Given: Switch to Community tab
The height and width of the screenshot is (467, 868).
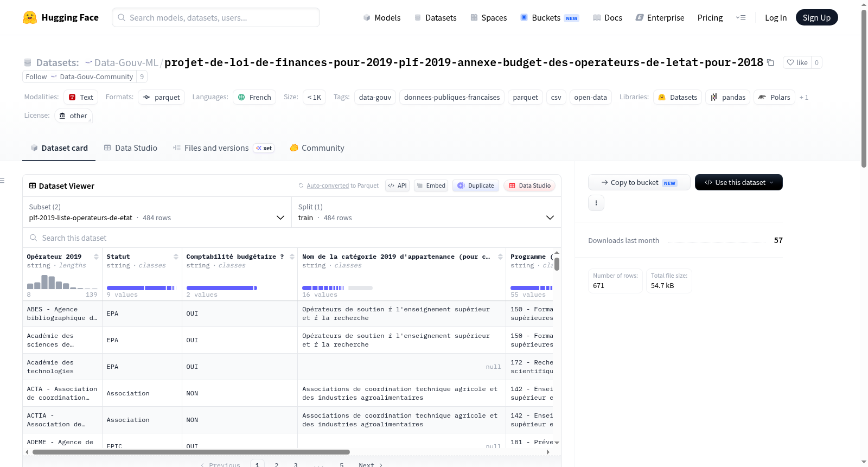Looking at the screenshot, I should [x=317, y=148].
